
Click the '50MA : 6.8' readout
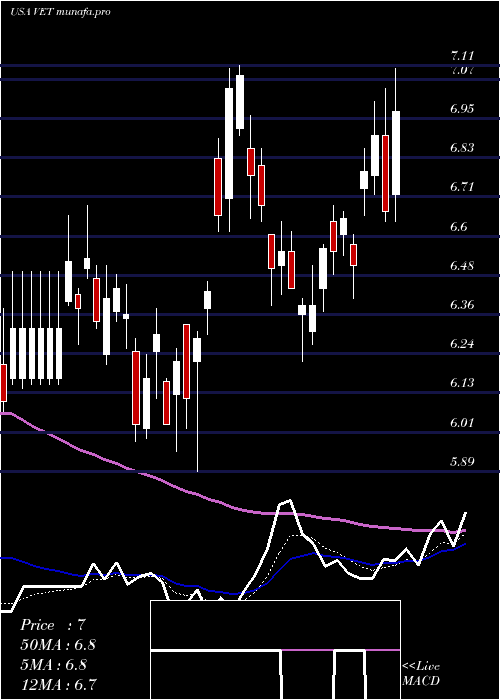click(58, 645)
